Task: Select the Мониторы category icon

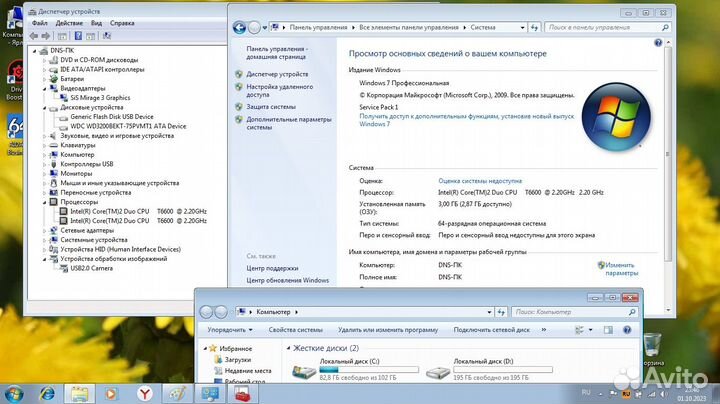Action: coord(54,174)
